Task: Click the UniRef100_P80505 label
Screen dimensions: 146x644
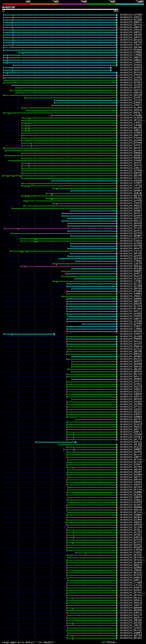Action: coord(131,316)
